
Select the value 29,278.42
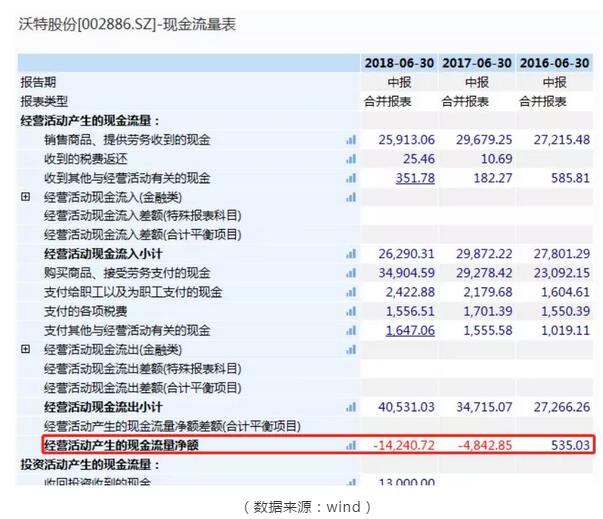[484, 273]
